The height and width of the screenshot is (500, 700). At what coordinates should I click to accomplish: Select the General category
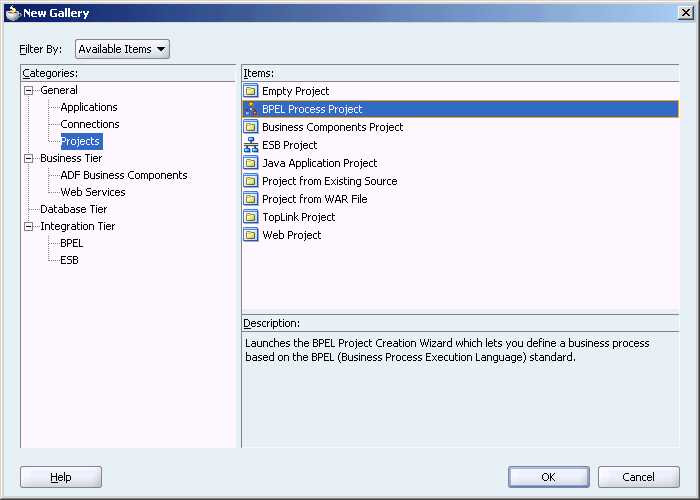click(x=58, y=90)
